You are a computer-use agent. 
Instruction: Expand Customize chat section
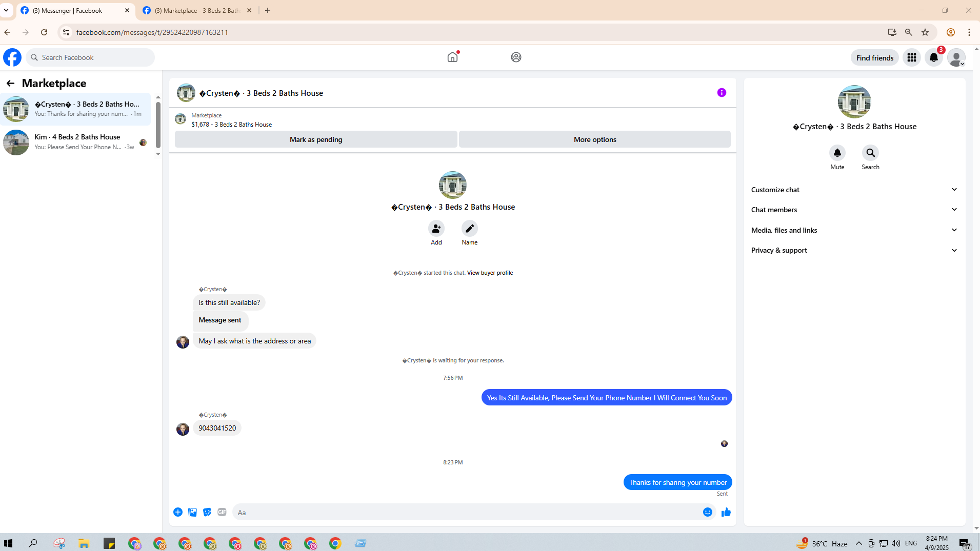click(854, 190)
